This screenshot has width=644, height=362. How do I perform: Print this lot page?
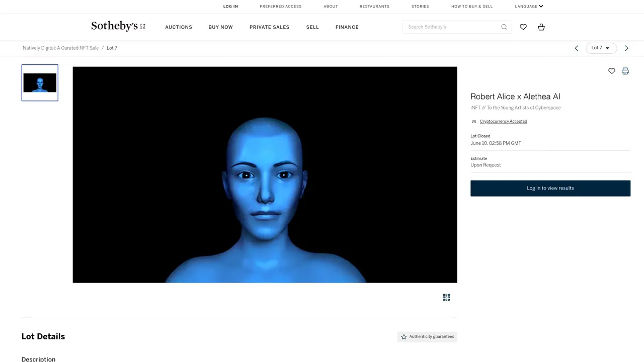click(625, 71)
